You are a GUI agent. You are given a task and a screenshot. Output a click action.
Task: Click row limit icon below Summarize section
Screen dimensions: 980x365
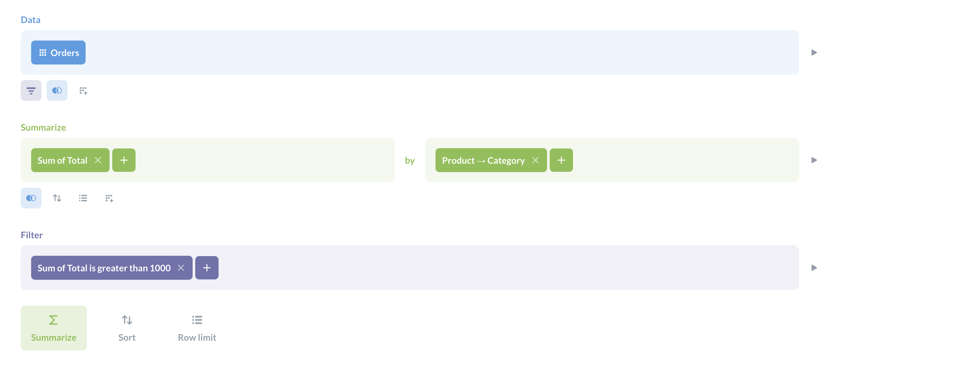[83, 198]
